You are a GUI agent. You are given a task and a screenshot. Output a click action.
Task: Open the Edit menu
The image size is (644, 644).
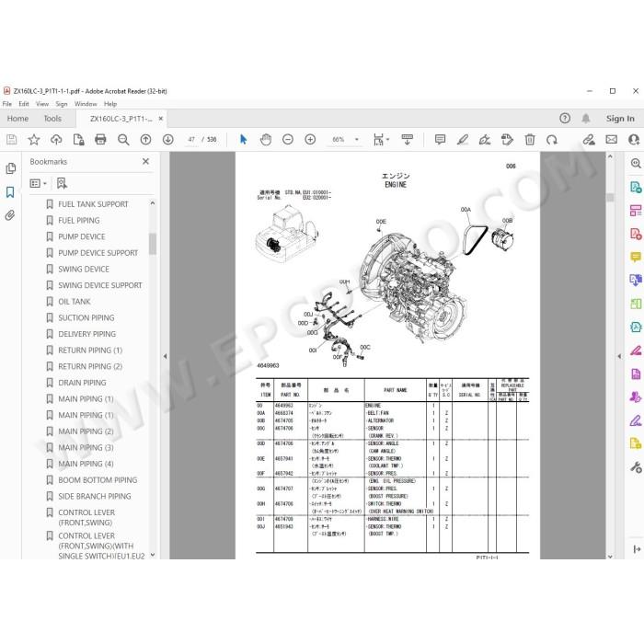24,104
